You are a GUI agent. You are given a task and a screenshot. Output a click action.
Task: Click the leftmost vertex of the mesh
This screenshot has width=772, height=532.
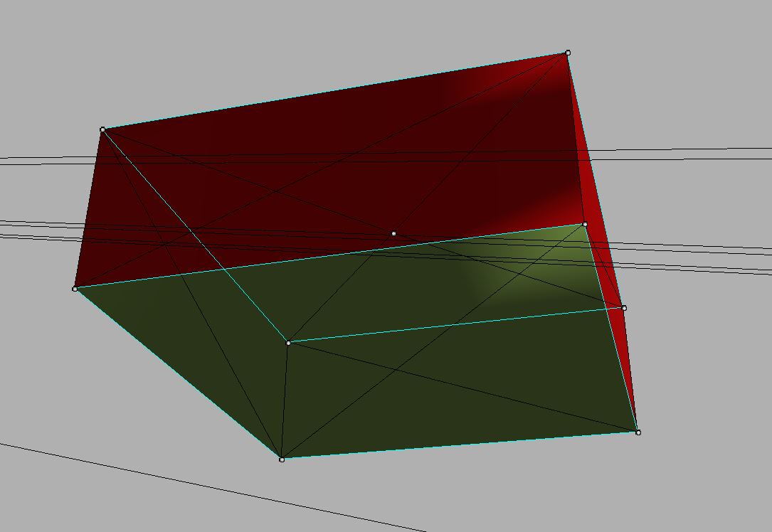coord(75,289)
